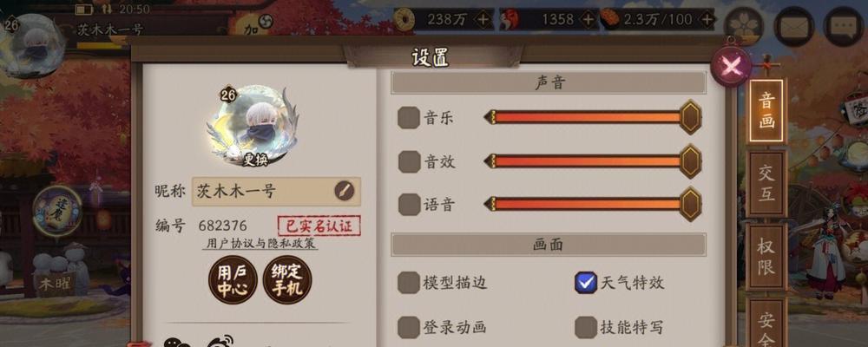Switch to the 交互 settings tab
868x347 pixels.
(766, 184)
